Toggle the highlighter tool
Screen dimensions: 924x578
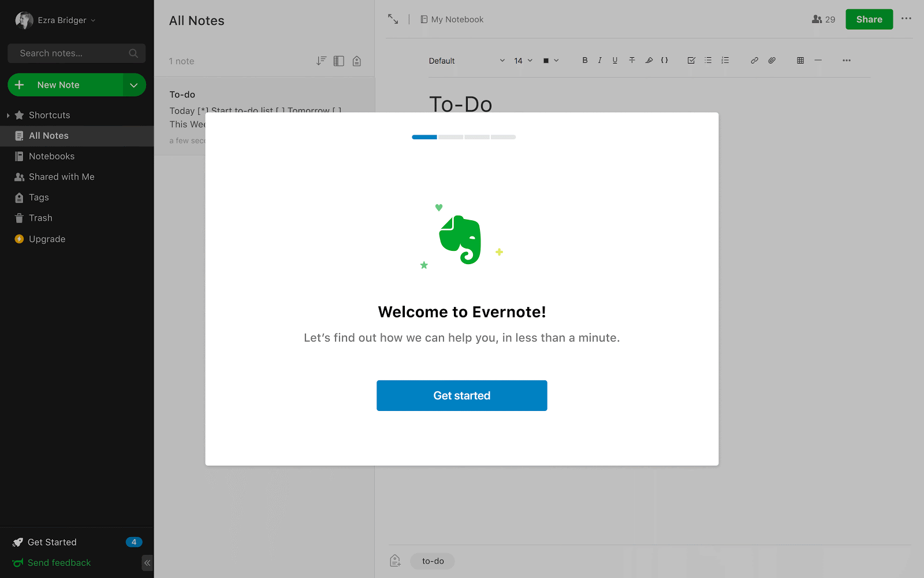coord(649,60)
